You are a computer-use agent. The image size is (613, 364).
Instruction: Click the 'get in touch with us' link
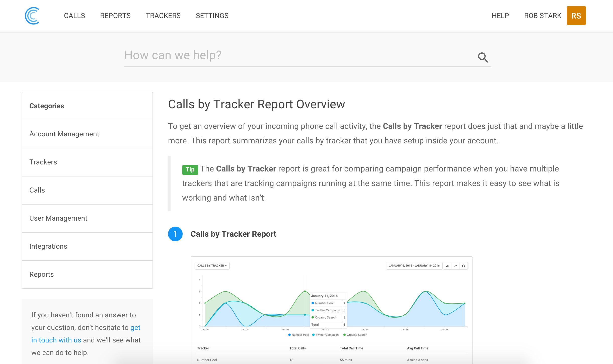(x=56, y=340)
